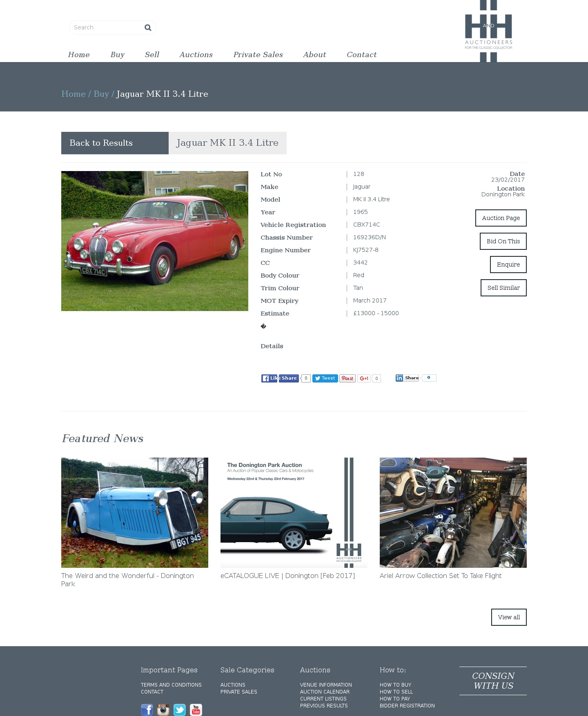Click the H&H Auctioneers logo
The width and height of the screenshot is (588, 716).
click(x=488, y=31)
